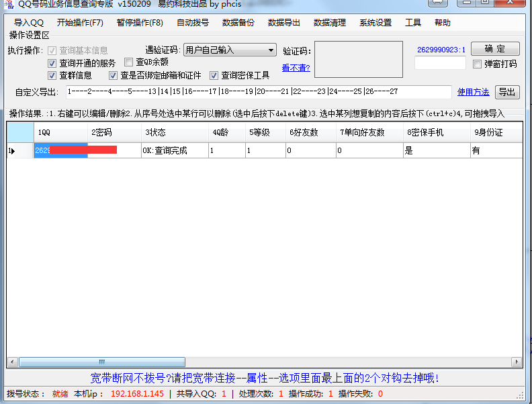Click the 192.168.1.145 IP in status bar

137,393
